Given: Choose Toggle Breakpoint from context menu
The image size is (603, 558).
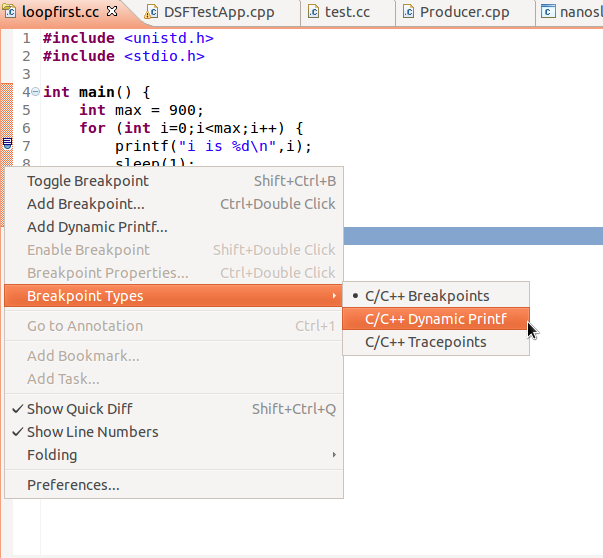Looking at the screenshot, I should point(174,181).
